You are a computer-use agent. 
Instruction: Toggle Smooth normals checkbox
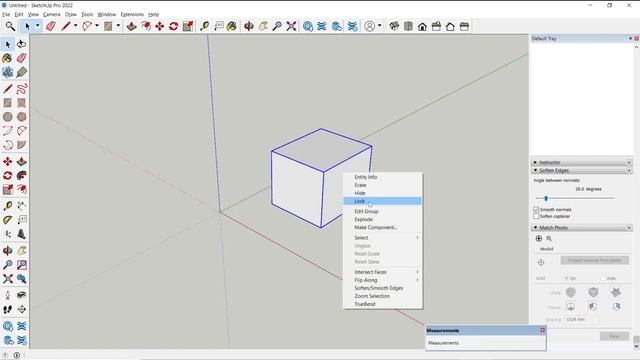pyautogui.click(x=536, y=209)
